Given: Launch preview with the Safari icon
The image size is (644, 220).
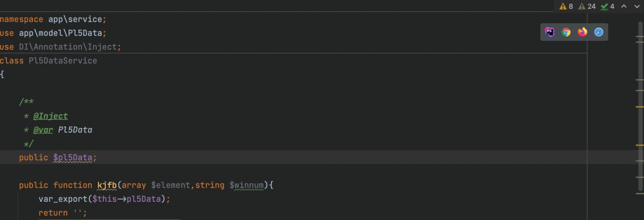Looking at the screenshot, I should [x=599, y=32].
